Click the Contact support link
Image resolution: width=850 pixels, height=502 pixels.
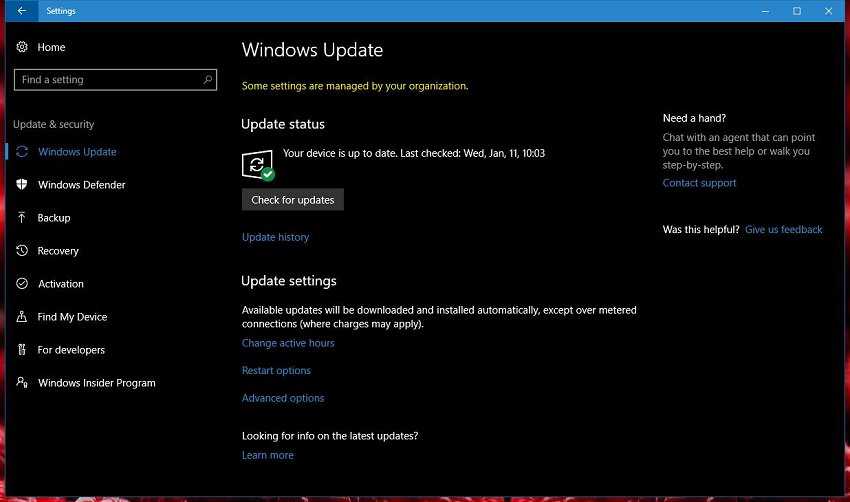pyautogui.click(x=699, y=183)
